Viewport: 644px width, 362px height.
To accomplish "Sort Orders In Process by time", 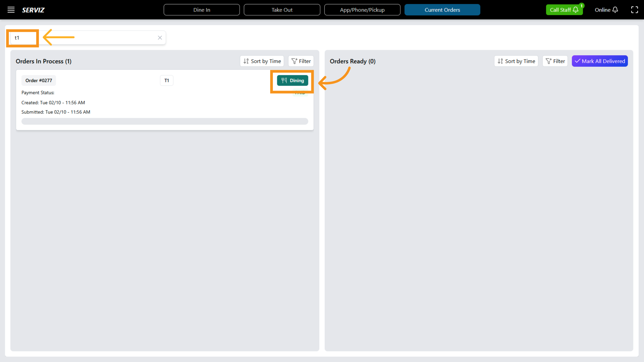I will (262, 61).
